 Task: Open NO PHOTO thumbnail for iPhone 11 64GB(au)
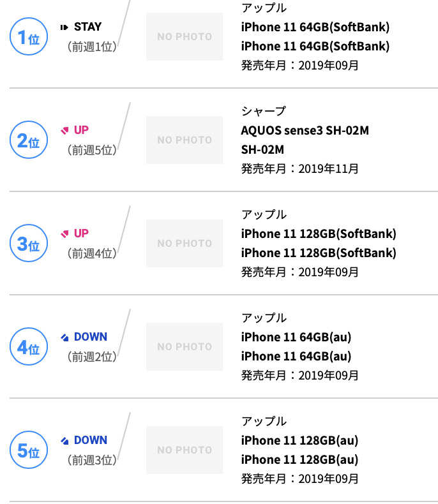(x=185, y=346)
